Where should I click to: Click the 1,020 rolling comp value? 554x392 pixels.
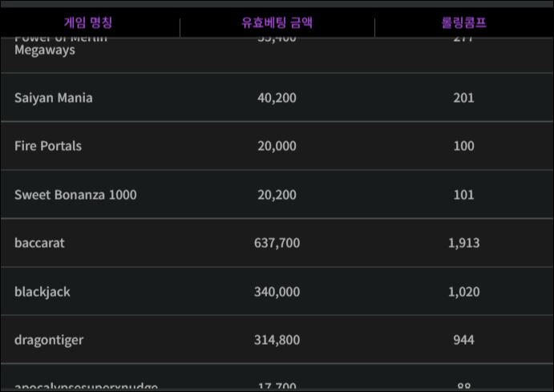pyautogui.click(x=464, y=292)
